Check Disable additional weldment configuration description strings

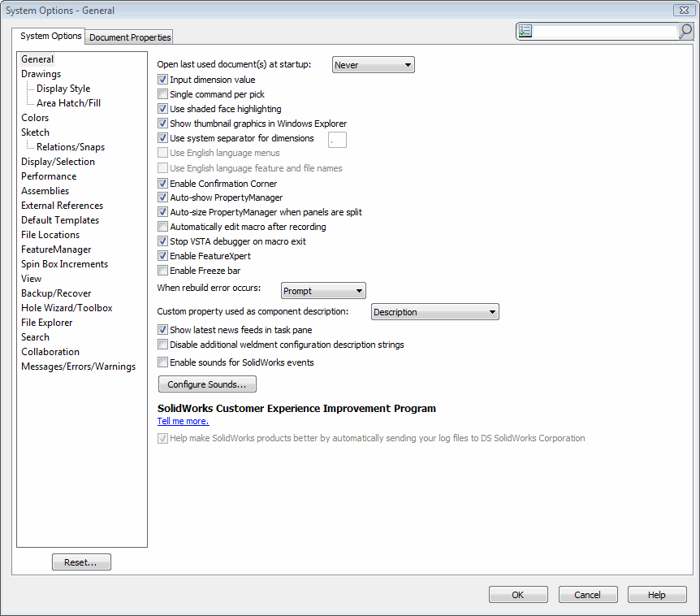162,345
